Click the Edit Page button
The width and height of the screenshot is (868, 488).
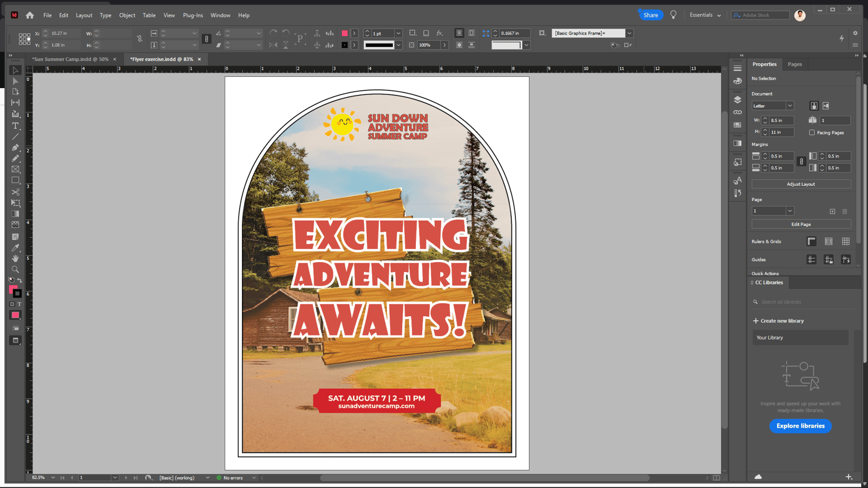click(x=801, y=224)
